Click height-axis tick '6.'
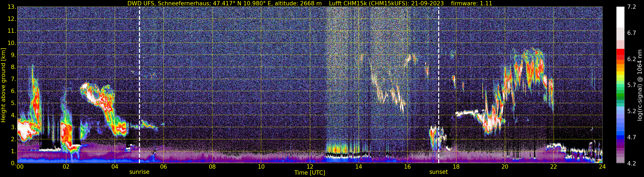 tap(13, 91)
